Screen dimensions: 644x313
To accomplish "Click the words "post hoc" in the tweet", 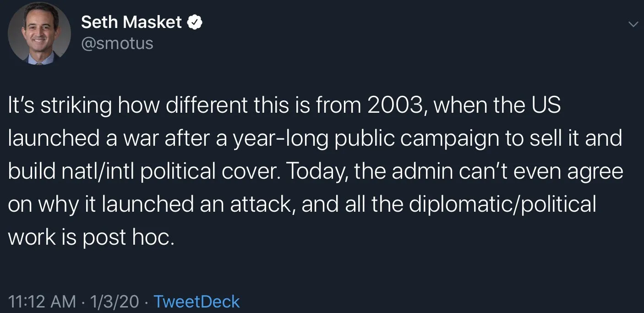I will coord(129,237).
